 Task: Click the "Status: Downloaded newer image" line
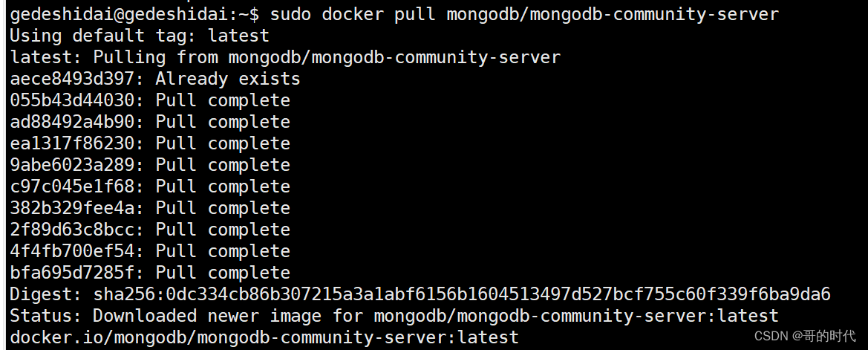pyautogui.click(x=394, y=315)
